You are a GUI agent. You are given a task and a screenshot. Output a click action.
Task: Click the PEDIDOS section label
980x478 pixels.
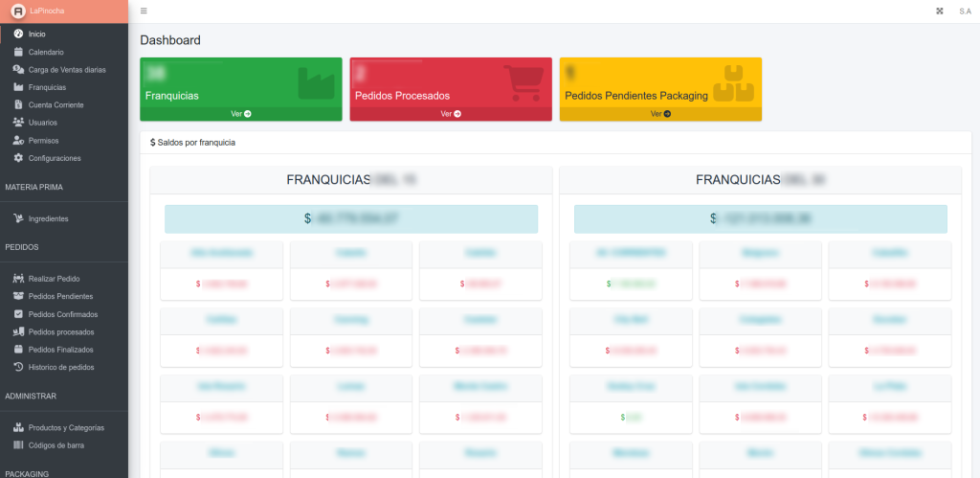tap(22, 247)
